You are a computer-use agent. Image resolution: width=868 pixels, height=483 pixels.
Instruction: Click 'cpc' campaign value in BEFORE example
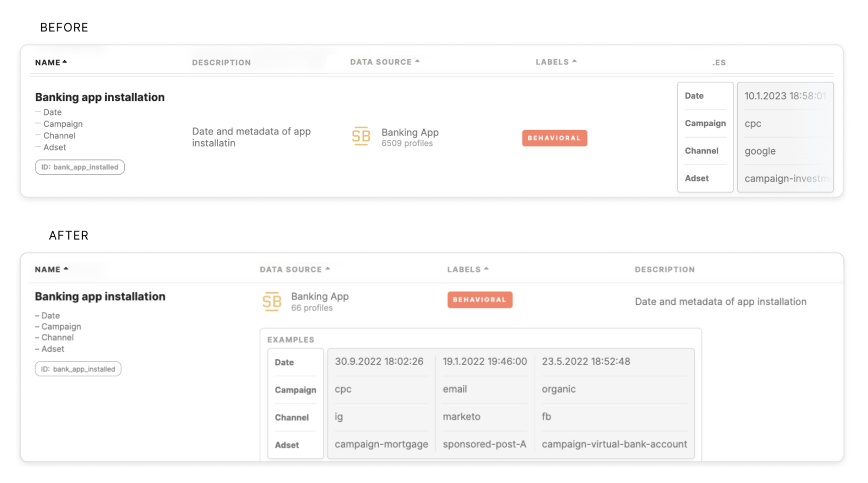click(x=752, y=124)
